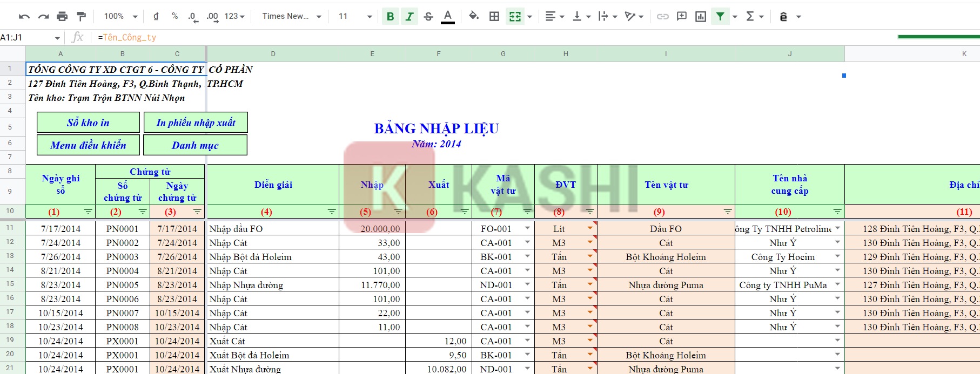Image resolution: width=980 pixels, height=374 pixels.
Task: Open the Danh mục button
Action: point(195,145)
